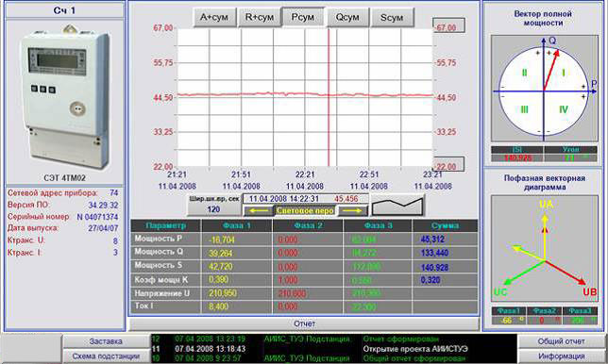Click the per-phase vector diagram
The image size is (608, 364).
[545, 249]
